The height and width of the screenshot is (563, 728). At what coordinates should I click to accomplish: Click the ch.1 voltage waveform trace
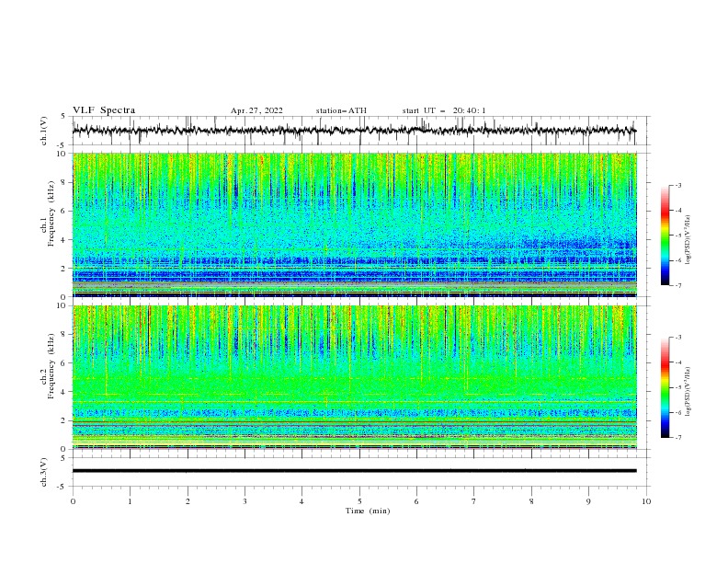click(354, 131)
